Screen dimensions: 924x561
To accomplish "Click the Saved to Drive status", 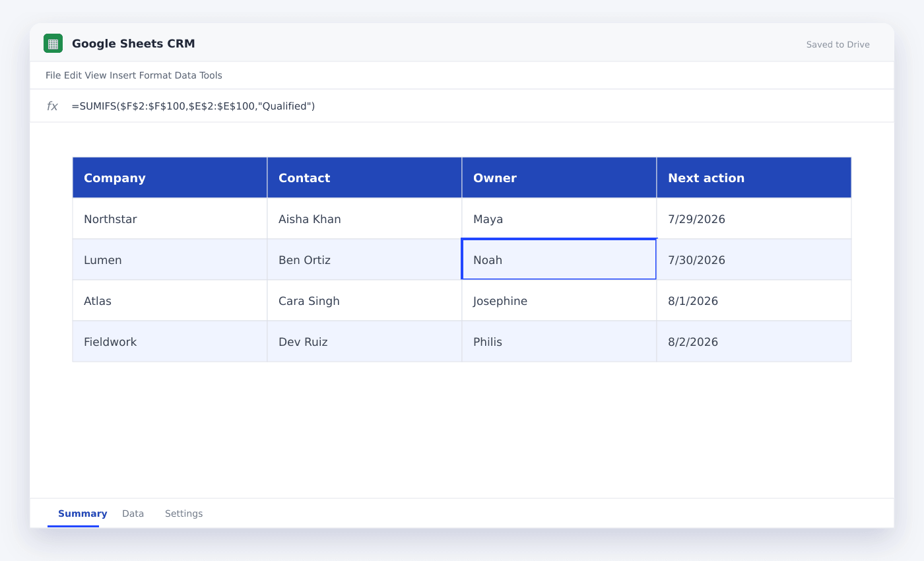I will (x=838, y=44).
